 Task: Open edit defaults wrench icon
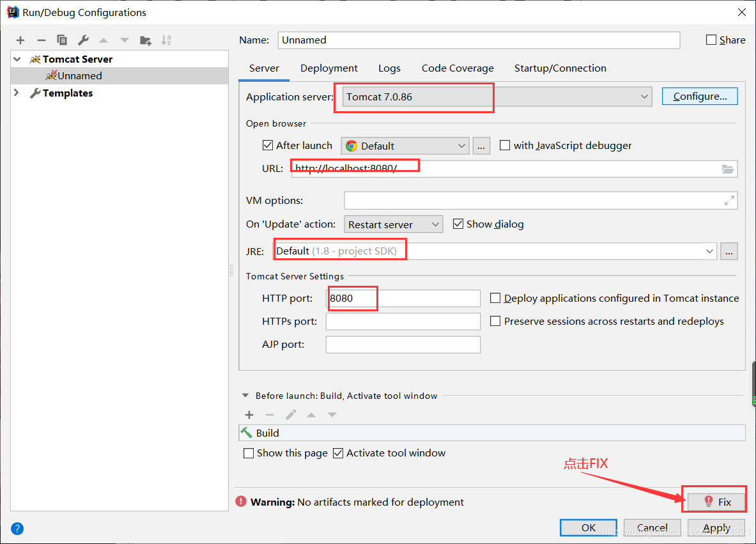(x=83, y=40)
